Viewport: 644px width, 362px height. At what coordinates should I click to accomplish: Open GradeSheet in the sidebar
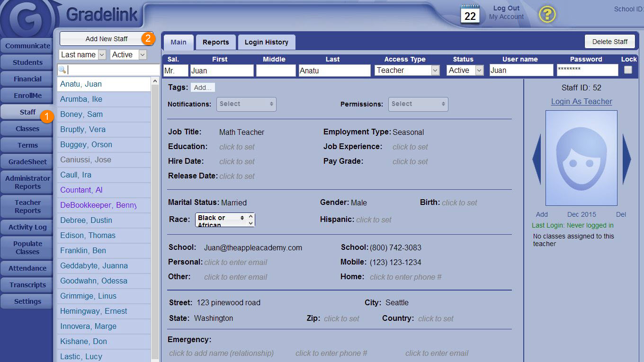pyautogui.click(x=27, y=162)
